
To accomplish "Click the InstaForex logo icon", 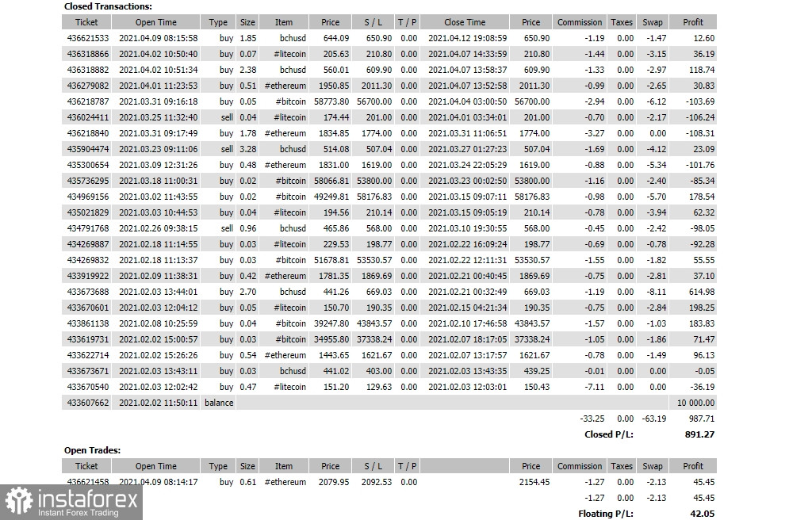I will click(x=17, y=501).
